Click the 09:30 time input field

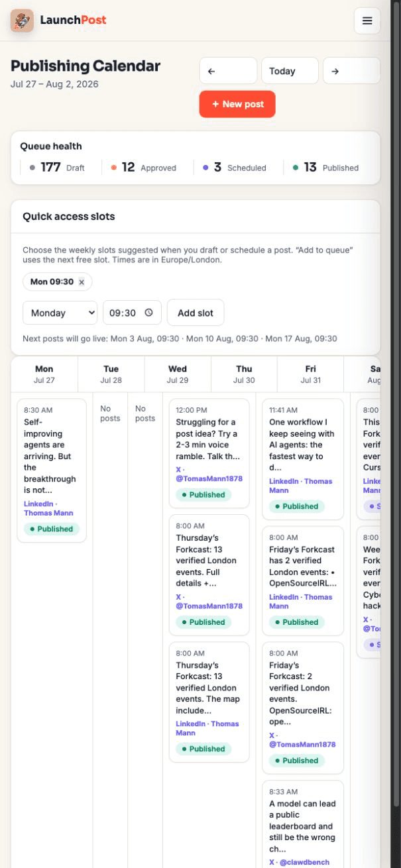tap(132, 313)
